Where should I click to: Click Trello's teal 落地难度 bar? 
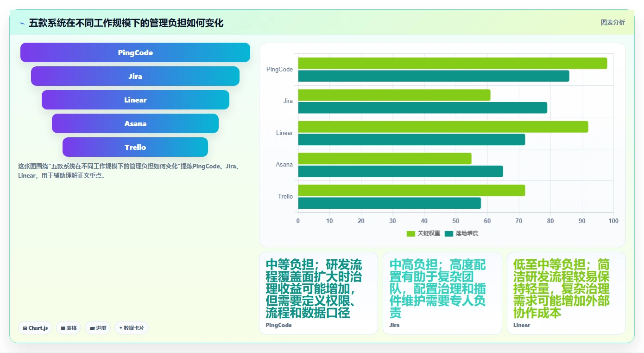(389, 203)
